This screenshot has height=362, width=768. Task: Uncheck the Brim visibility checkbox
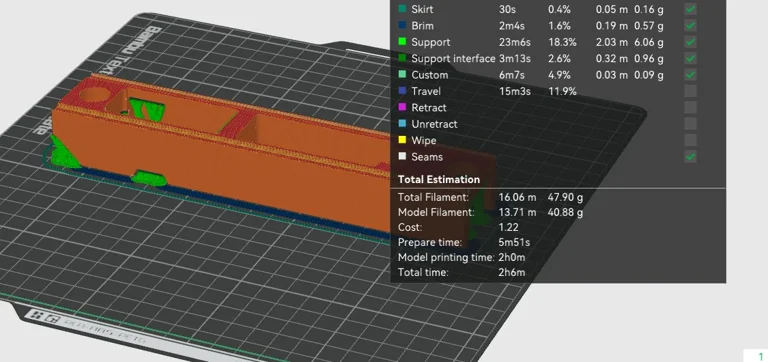coord(690,25)
